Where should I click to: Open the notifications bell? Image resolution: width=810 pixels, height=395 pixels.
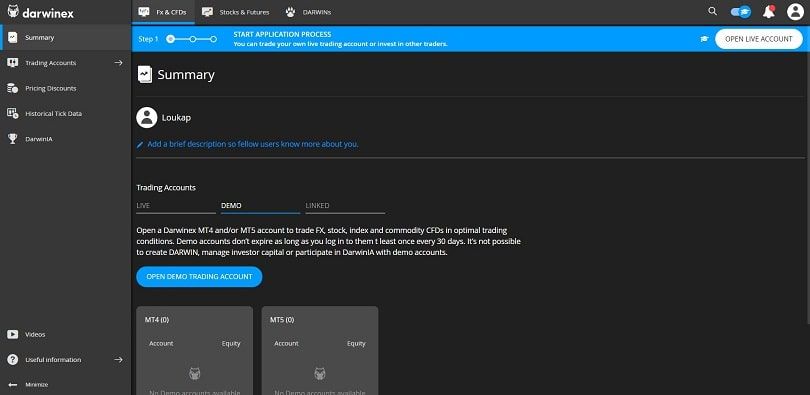click(769, 12)
